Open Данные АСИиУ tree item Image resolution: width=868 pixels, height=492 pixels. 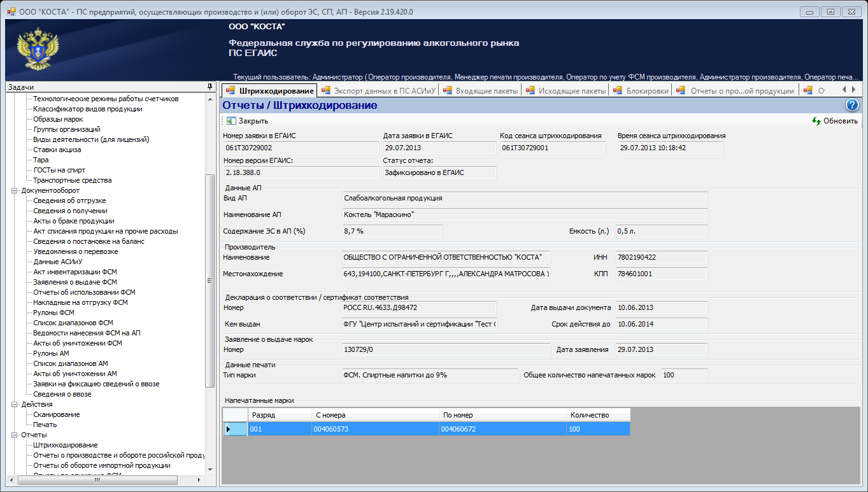(x=58, y=262)
